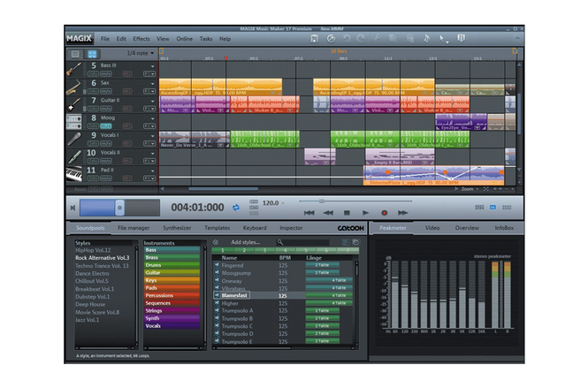This screenshot has width=588, height=388.
Task: Solo the Sax track
Action: [93, 91]
